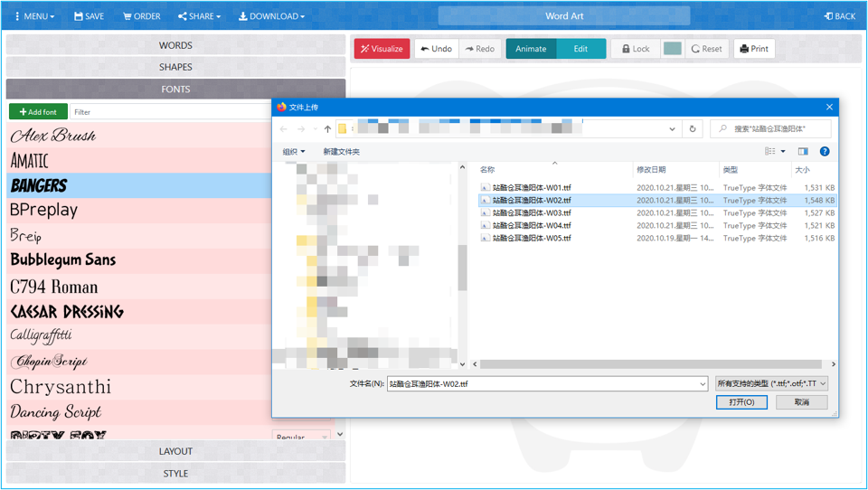Click the dialog back arrow
Image resolution: width=868 pixels, height=490 pixels.
(283, 129)
